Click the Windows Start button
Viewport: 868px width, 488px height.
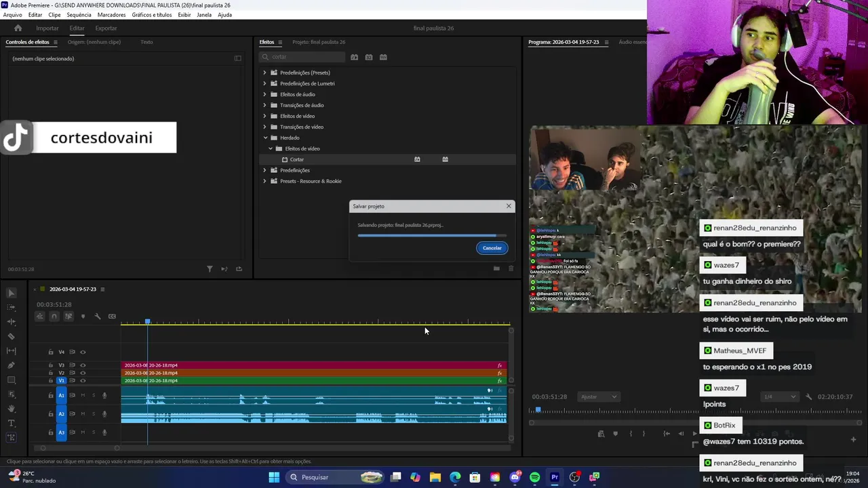(x=274, y=477)
